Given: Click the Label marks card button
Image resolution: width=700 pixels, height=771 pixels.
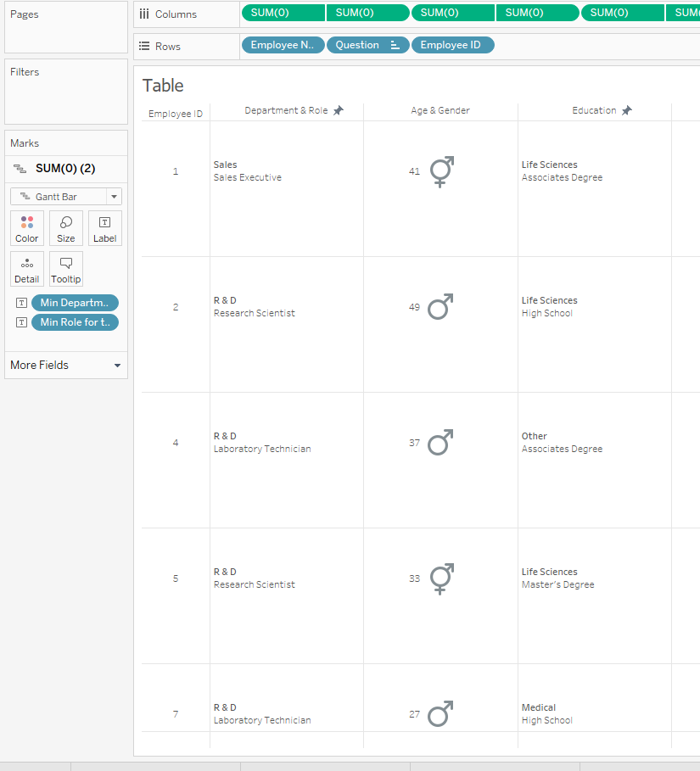Looking at the screenshot, I should [x=105, y=228].
